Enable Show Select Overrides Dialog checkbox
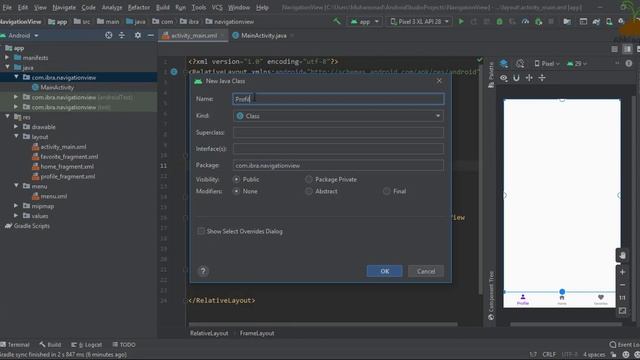This screenshot has width=640, height=360. pyautogui.click(x=201, y=231)
